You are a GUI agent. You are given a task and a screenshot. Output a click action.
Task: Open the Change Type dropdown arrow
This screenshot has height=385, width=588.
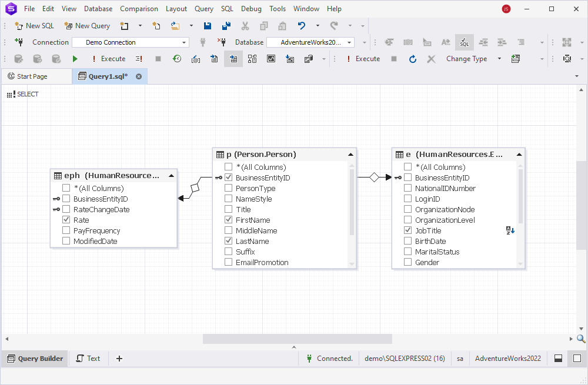[499, 59]
